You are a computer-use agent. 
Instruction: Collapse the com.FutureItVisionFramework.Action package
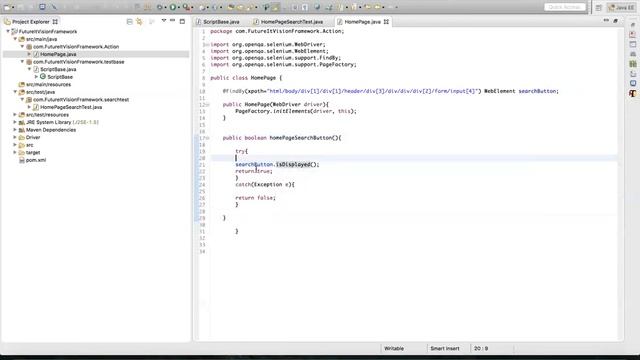point(22,47)
